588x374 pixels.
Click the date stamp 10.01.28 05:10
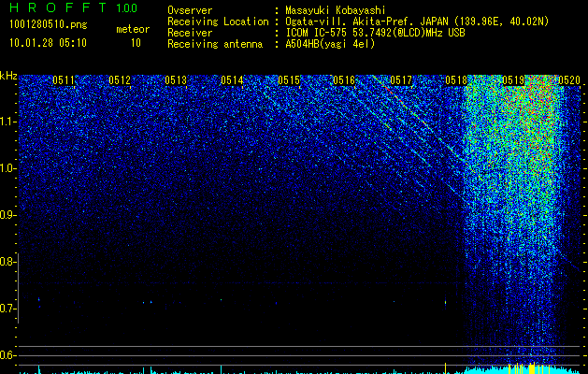[48, 43]
